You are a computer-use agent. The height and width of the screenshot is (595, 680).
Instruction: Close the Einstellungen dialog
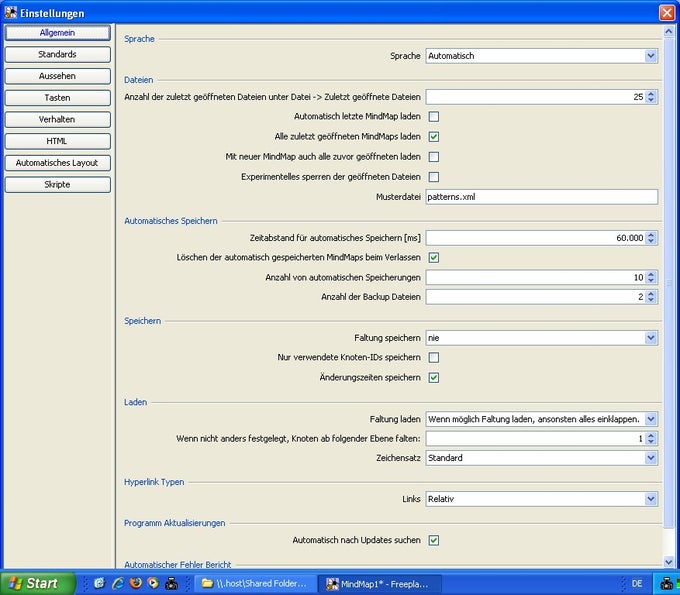click(667, 13)
